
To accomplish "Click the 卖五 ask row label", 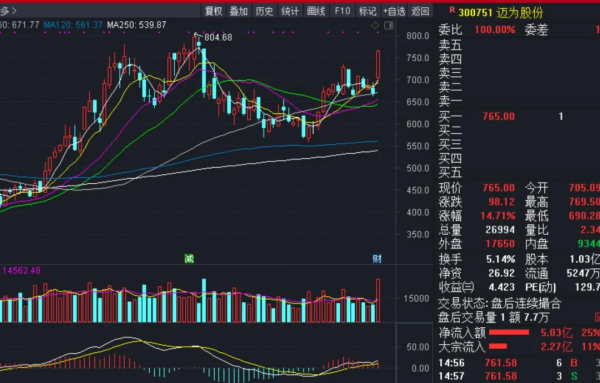I will (450, 45).
